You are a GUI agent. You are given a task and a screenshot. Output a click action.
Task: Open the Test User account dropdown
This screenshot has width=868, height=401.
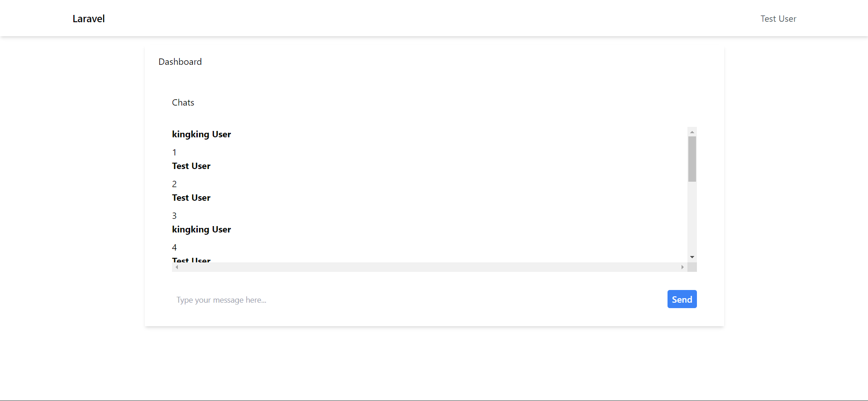(778, 19)
